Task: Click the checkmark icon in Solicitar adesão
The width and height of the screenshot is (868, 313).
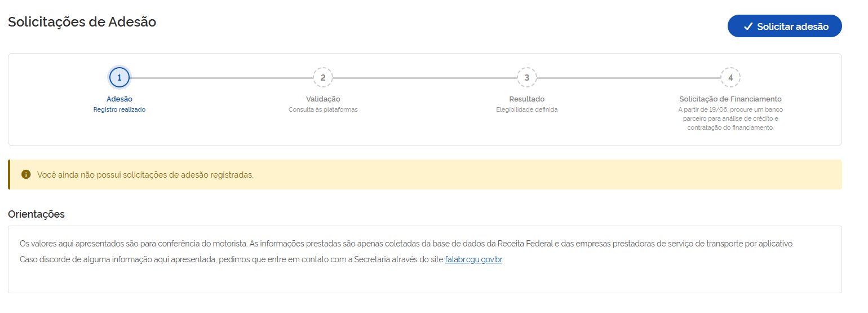Action: (748, 27)
